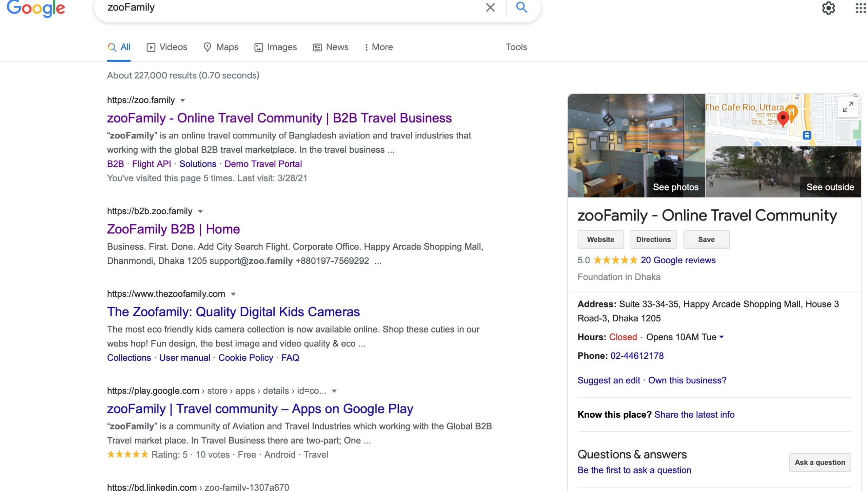Screen dimensions: 868x491
Task: Open the FAQ sitelink
Action: click(290, 358)
